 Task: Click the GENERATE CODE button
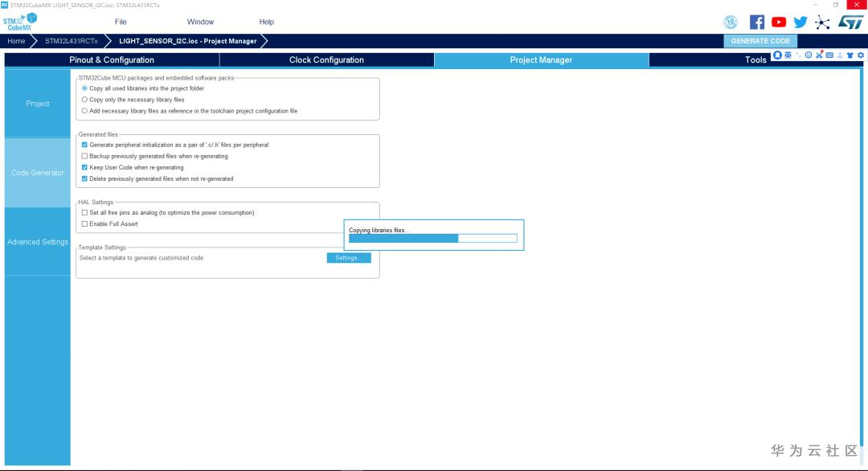pos(760,41)
